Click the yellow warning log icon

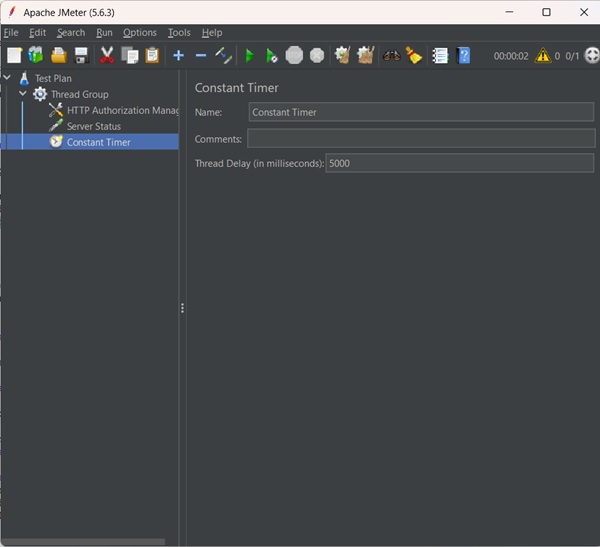[542, 56]
